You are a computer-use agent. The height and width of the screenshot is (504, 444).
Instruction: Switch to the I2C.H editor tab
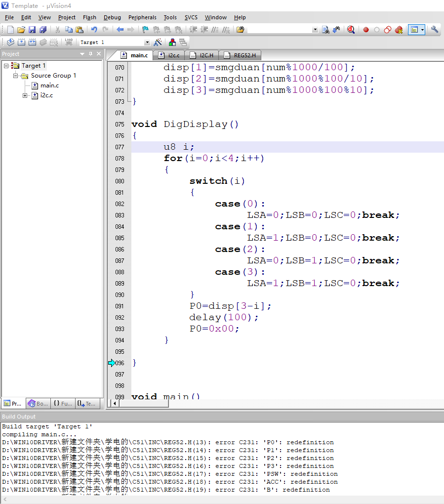202,56
